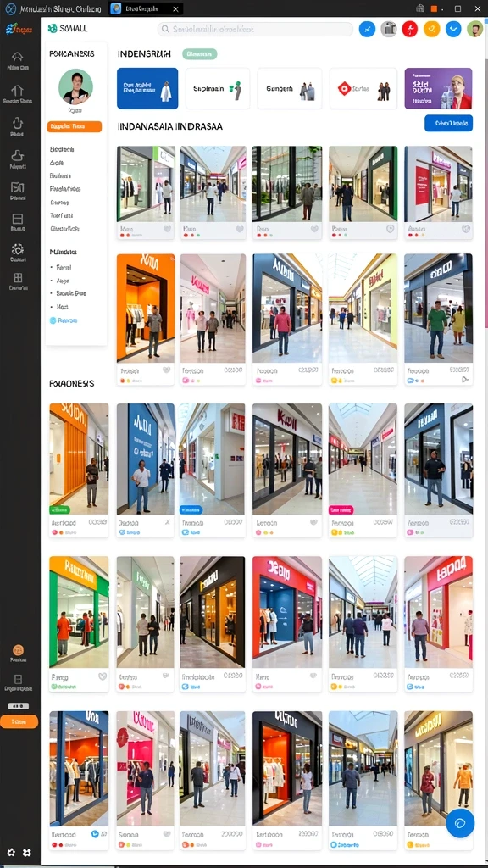Open the red storefront with blue interior thumbnail
488x868 pixels.
[x=287, y=612]
